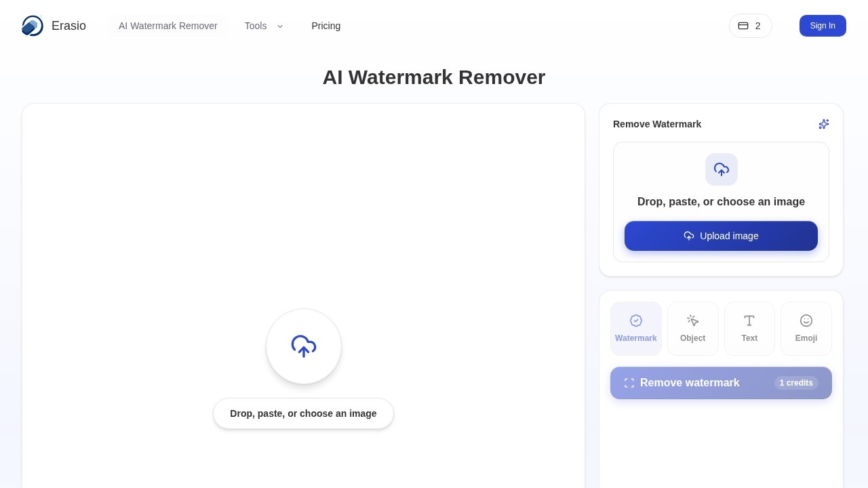
Task: Click the large circular cloud upload icon
Action: pyautogui.click(x=304, y=346)
